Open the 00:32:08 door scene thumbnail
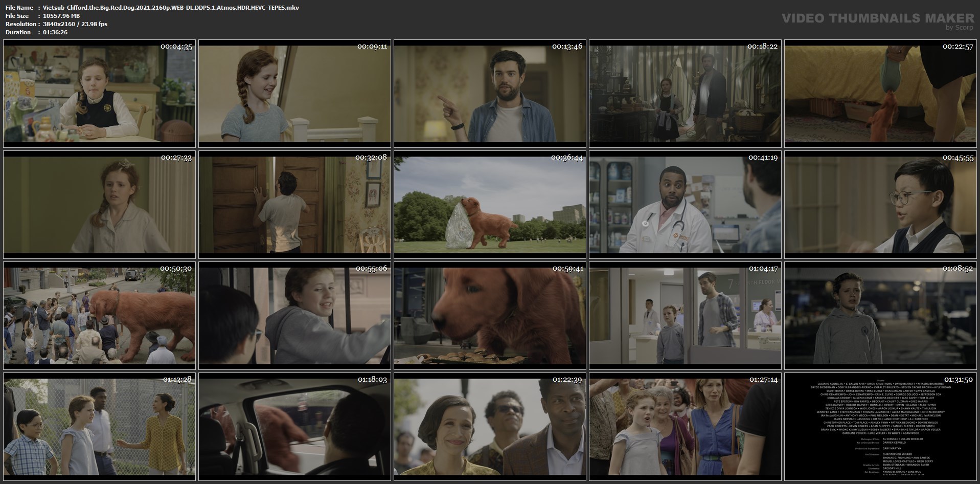This screenshot has width=980, height=484. pos(294,205)
